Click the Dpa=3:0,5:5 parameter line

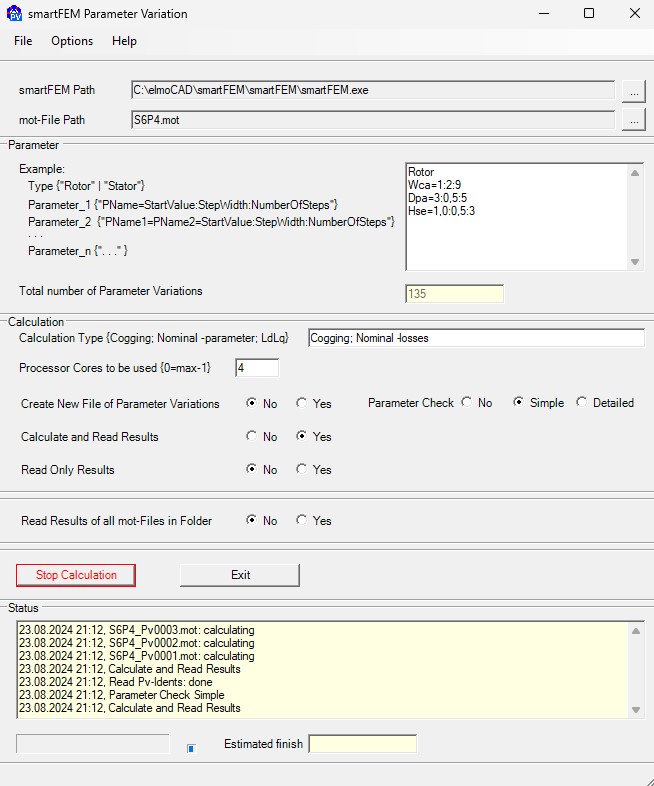pos(438,198)
